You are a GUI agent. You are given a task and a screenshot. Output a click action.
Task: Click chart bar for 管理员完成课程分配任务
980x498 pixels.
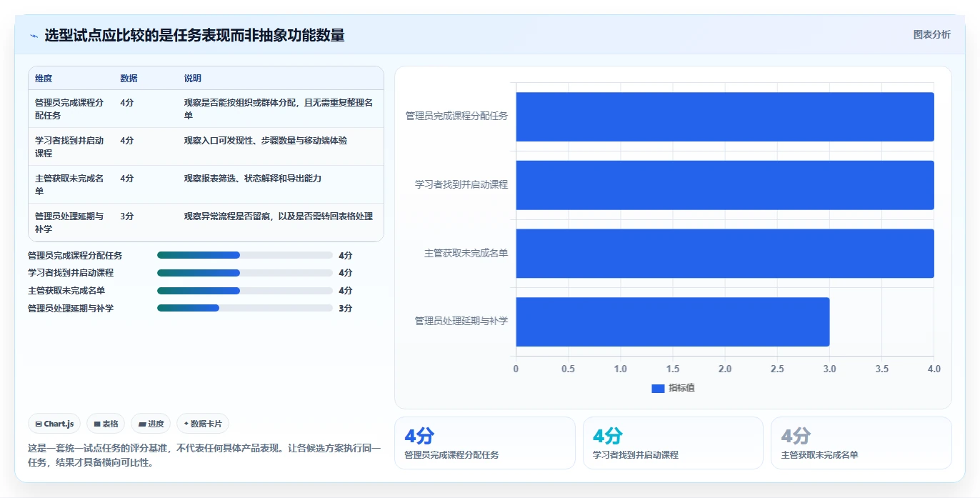(725, 116)
